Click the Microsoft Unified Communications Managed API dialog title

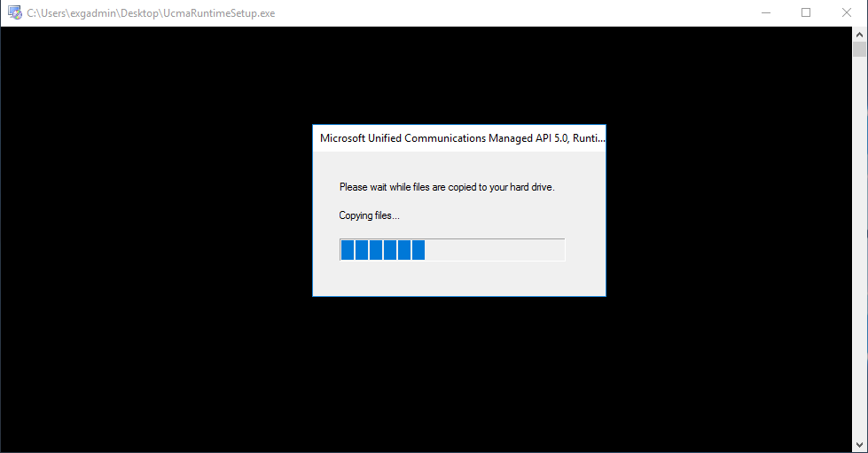point(463,138)
